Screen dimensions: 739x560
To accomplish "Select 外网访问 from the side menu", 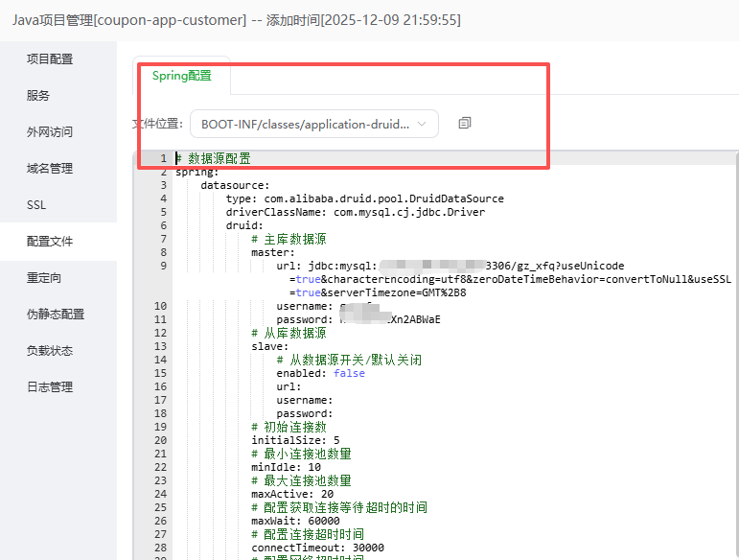I will pyautogui.click(x=50, y=132).
